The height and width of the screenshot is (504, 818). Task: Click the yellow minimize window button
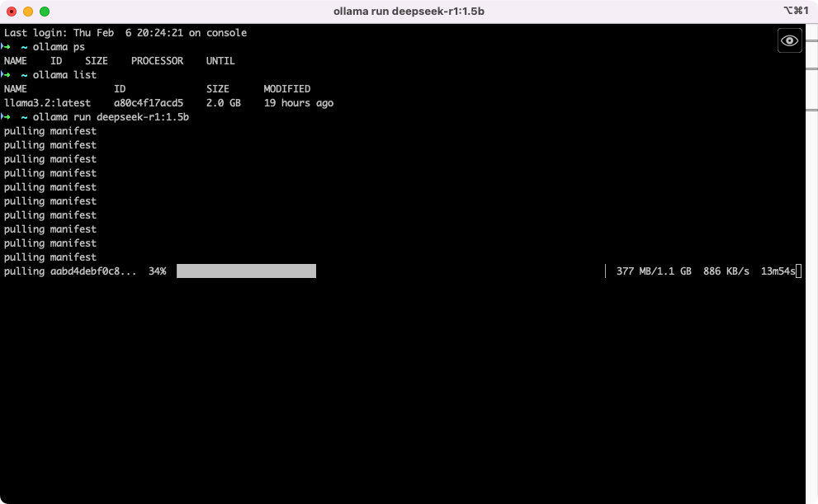click(28, 12)
